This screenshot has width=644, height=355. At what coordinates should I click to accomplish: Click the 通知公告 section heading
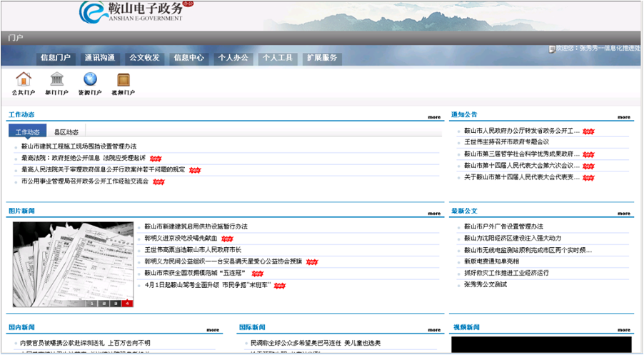pos(464,114)
